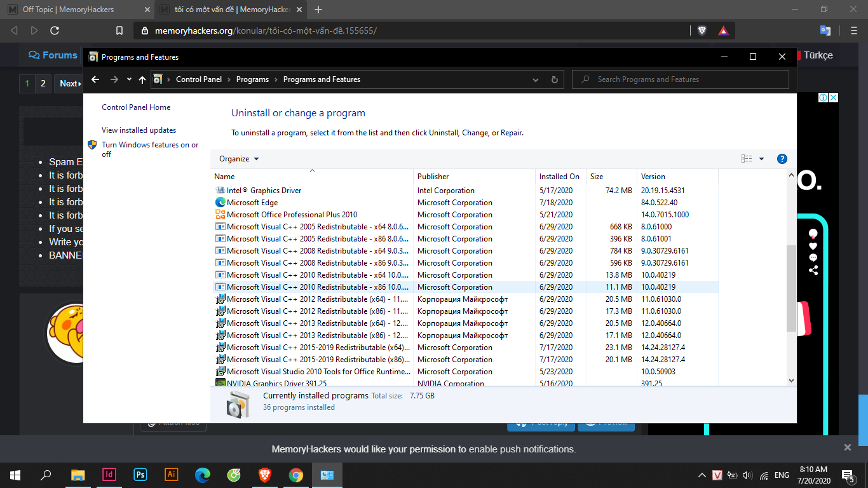Dismiss the push notification permission bar
This screenshot has width=868, height=488.
847,447
